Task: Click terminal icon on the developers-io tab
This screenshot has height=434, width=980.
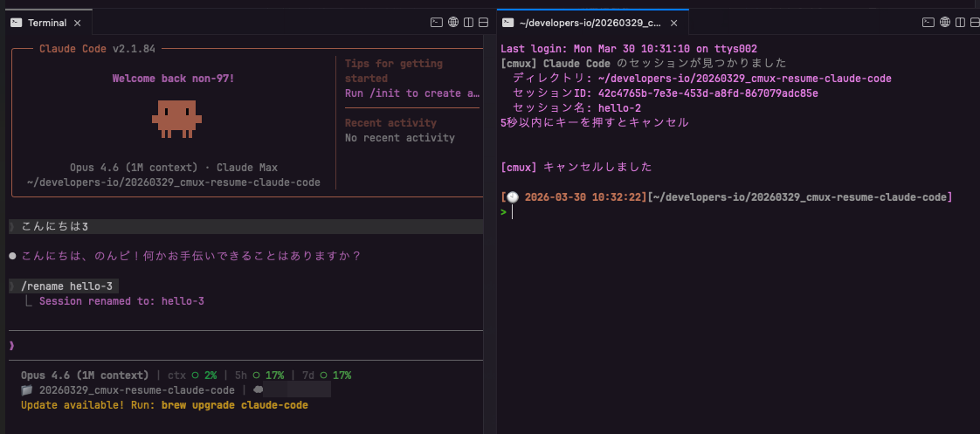Action: tap(508, 23)
